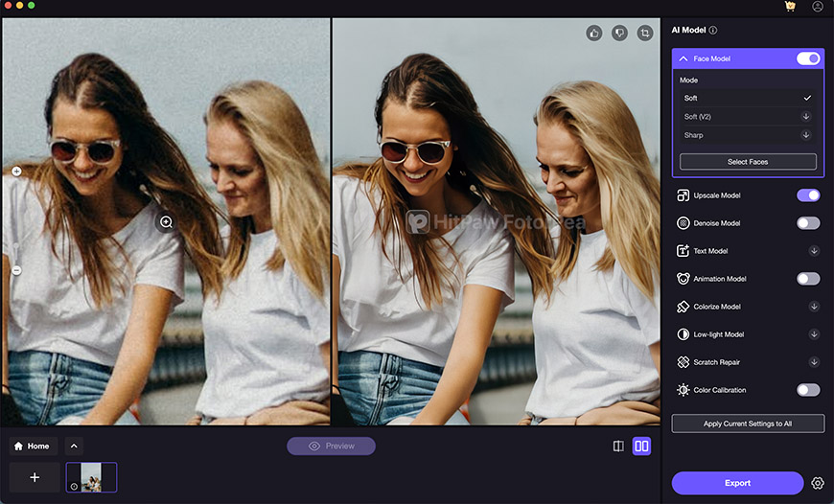Viewport: 834px width, 504px height.
Task: Click the AI Model heading
Action: (688, 31)
